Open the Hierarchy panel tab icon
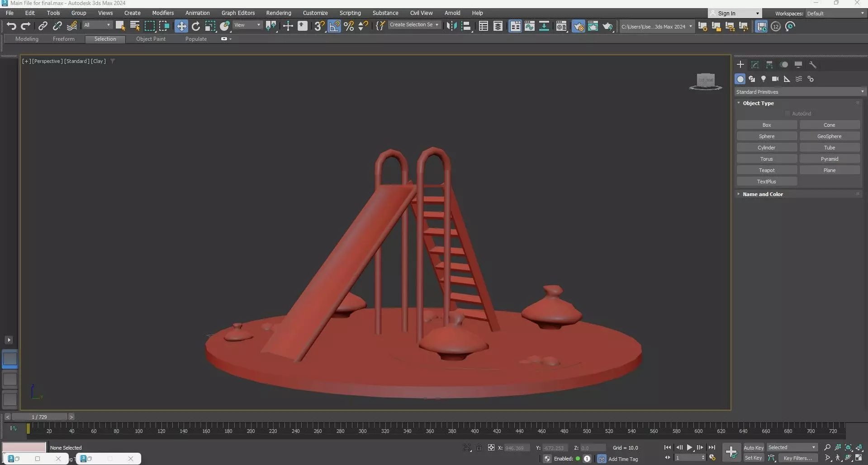This screenshot has width=868, height=465. point(769,65)
